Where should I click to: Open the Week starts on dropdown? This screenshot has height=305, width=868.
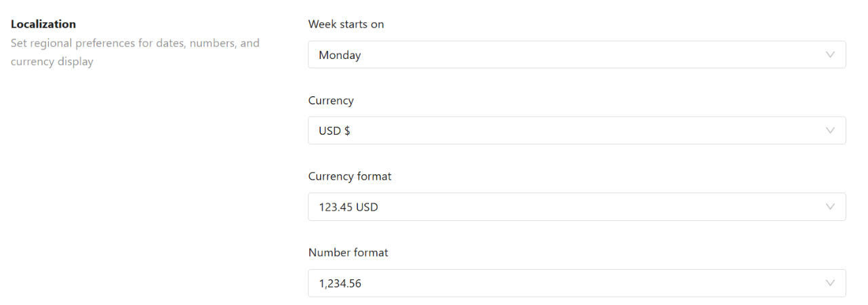tap(577, 55)
